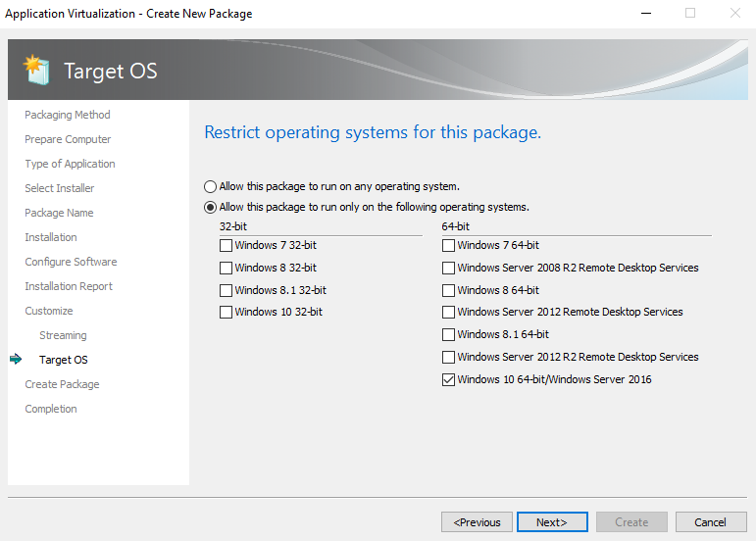Viewport: 756px width, 541px height.
Task: Go to Installation Report step
Action: pos(69,286)
